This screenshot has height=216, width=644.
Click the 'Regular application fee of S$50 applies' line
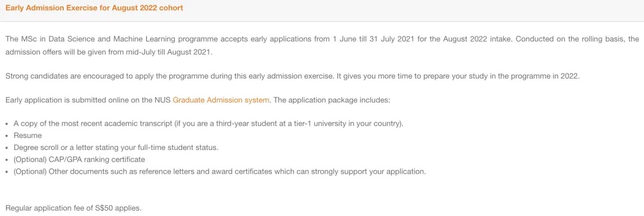tap(73, 208)
